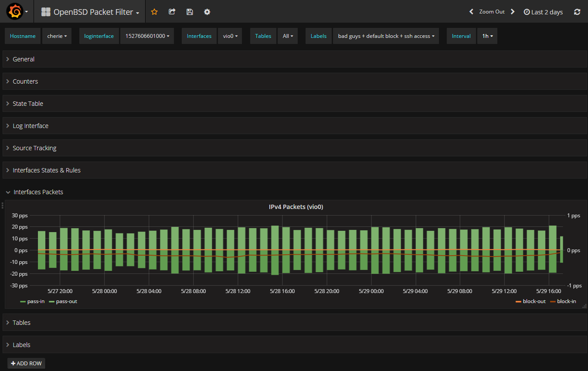Star this dashboard as favorite
This screenshot has height=371, width=588.
pyautogui.click(x=154, y=12)
